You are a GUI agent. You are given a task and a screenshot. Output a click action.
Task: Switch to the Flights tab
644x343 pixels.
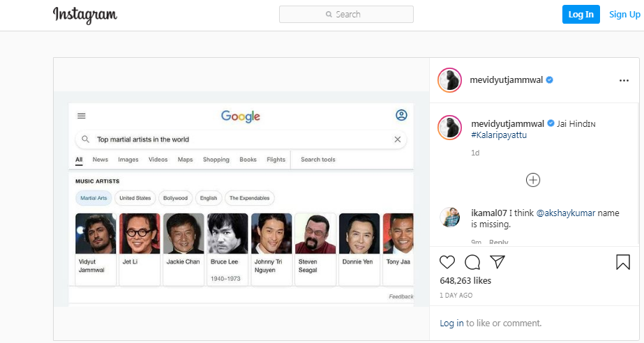pos(276,160)
